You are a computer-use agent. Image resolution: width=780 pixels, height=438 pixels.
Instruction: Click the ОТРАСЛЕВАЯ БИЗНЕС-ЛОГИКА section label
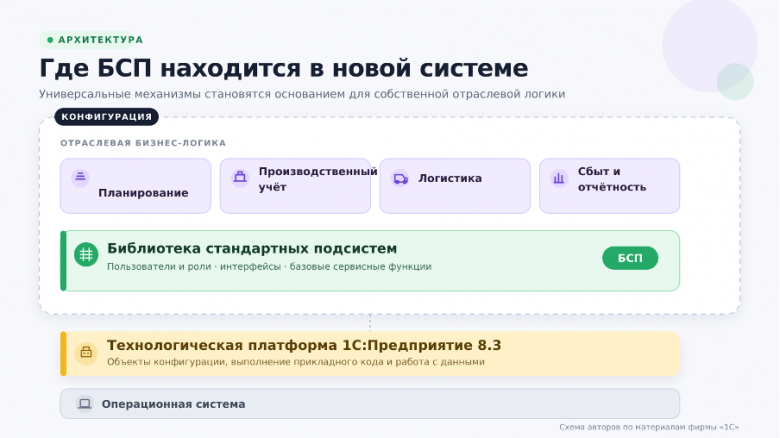(x=143, y=143)
